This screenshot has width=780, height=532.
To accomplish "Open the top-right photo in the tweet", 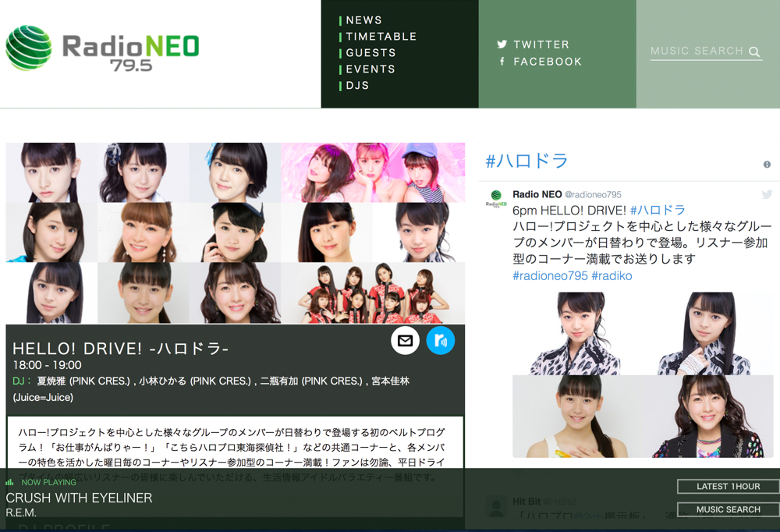I will [708, 333].
